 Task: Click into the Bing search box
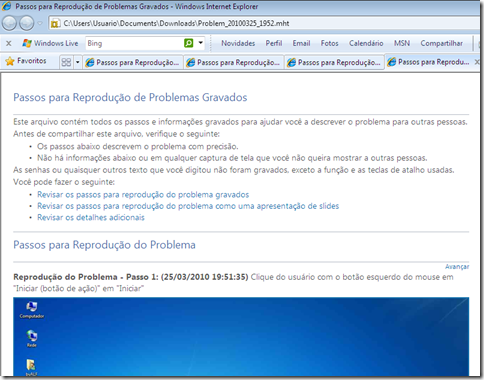tap(134, 43)
